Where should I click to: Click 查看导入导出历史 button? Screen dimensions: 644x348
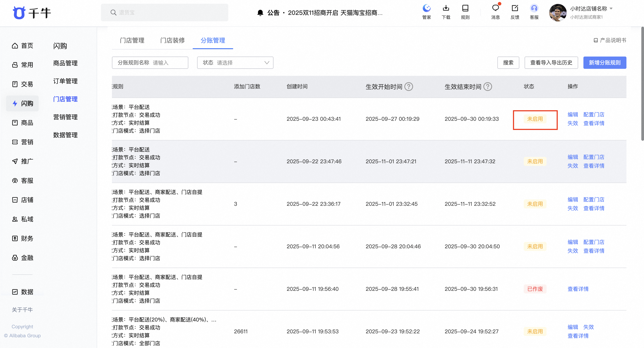click(x=551, y=63)
